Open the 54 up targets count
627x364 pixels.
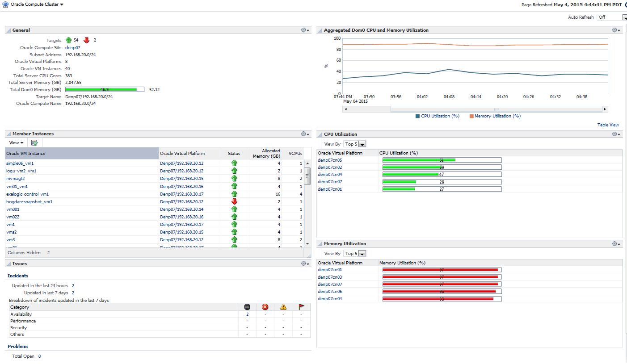pos(76,40)
